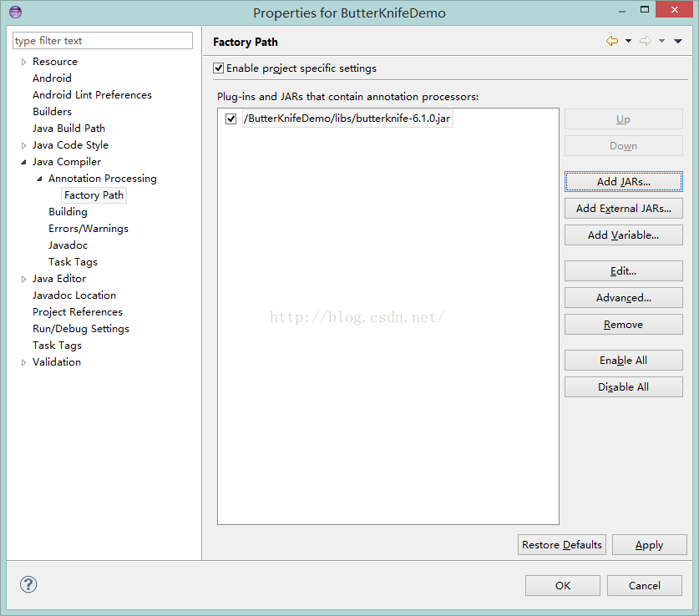
Task: Click the Cancel button
Action: point(645,585)
